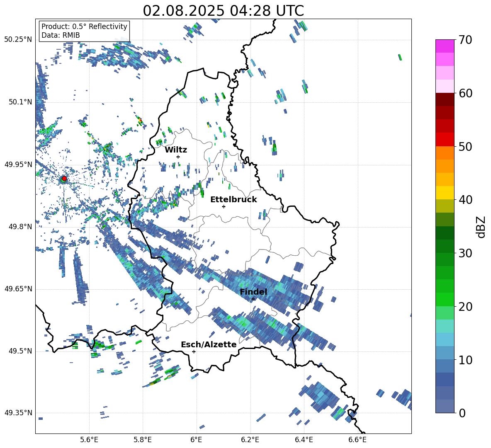The height and width of the screenshot is (448, 491).
Task: Click the 60 value on the colorbar
Action: coord(465,93)
